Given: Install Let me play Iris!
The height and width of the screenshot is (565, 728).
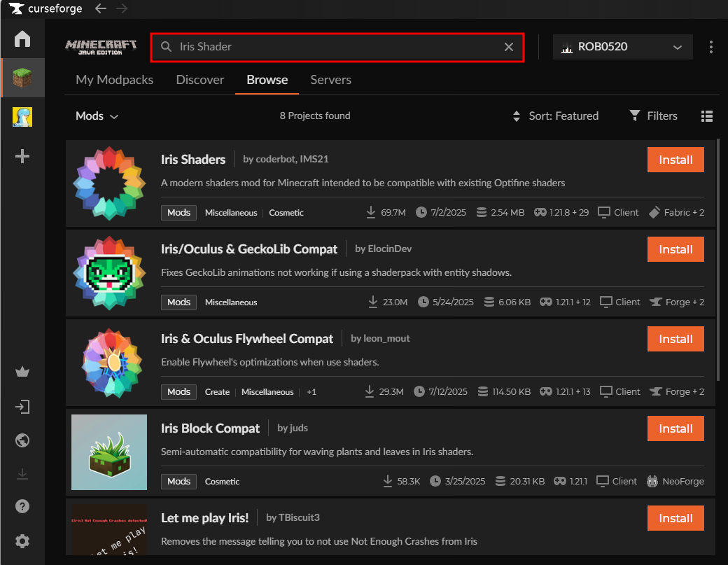Looking at the screenshot, I should (675, 518).
